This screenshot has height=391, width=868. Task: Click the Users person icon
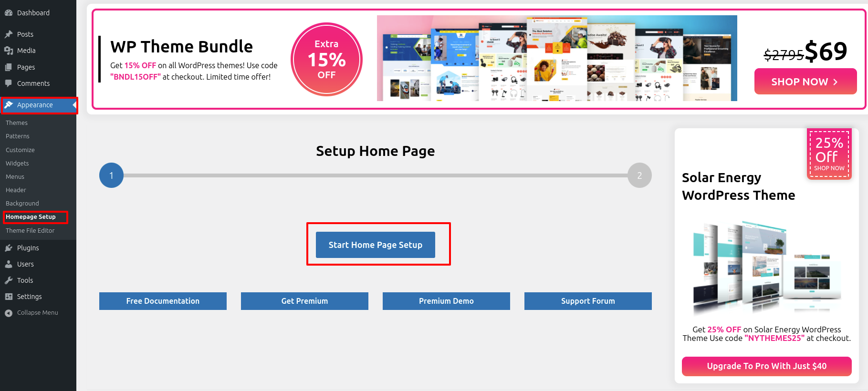9,264
